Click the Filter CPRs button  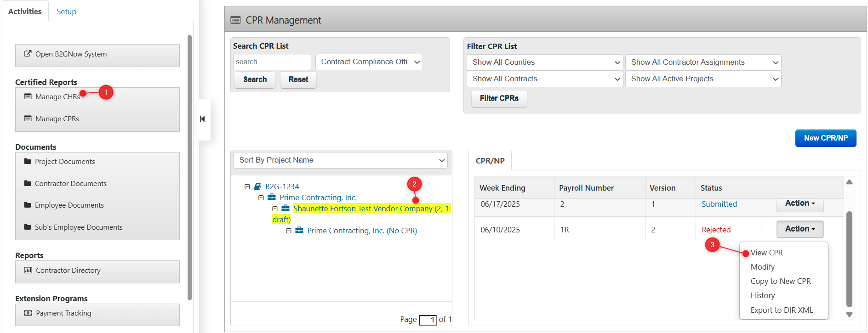499,98
